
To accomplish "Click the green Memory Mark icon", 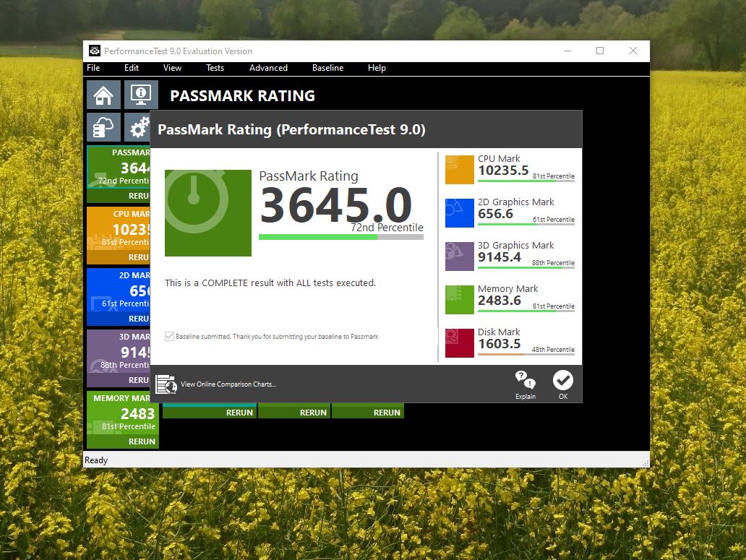I will pos(459,299).
